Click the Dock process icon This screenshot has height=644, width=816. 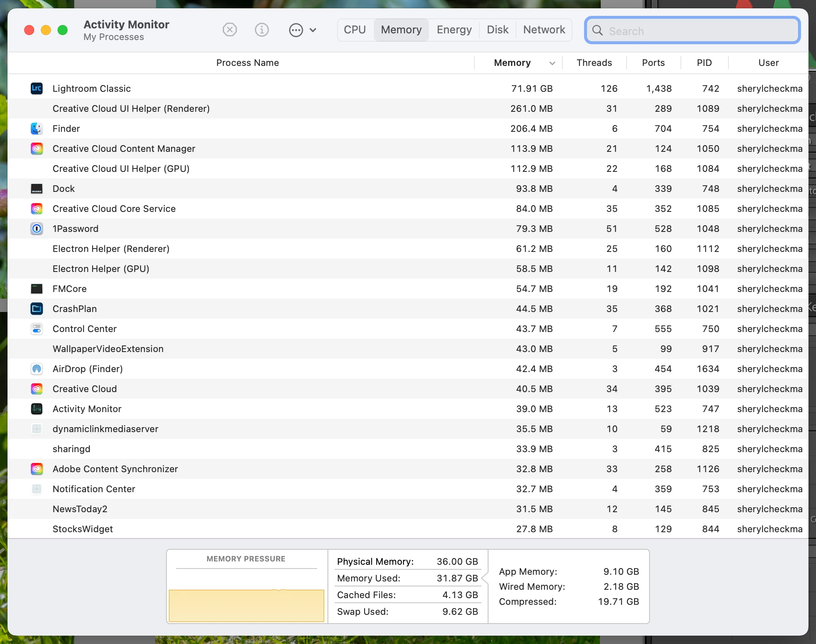tap(37, 189)
